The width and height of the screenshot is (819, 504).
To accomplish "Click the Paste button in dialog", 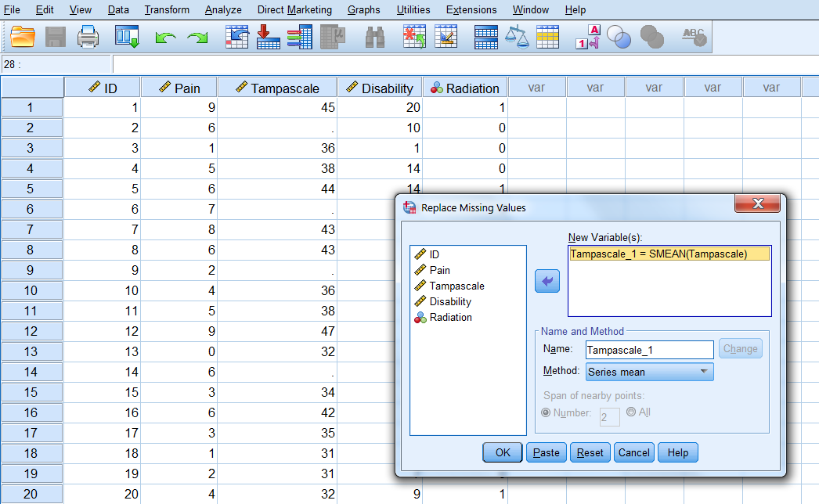I will [547, 452].
